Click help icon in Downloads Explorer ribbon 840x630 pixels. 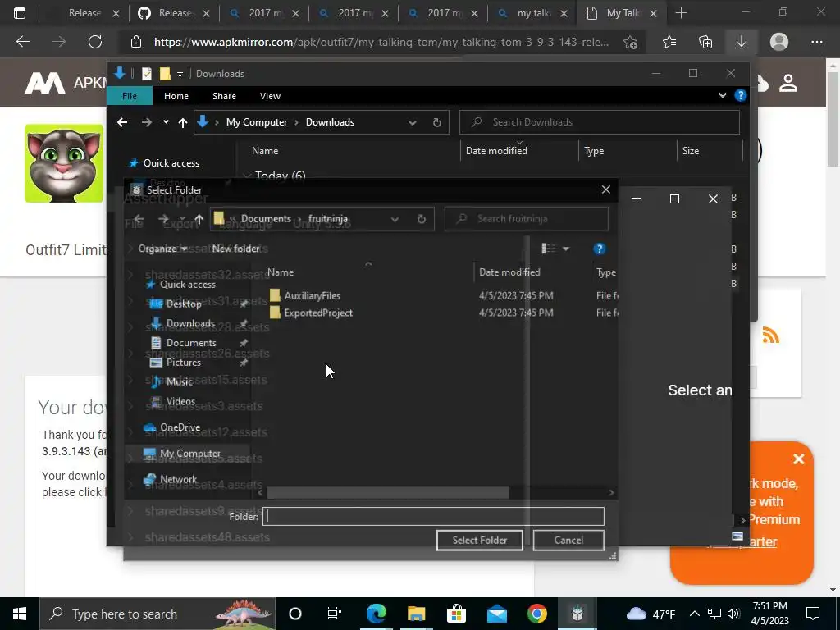pyautogui.click(x=741, y=95)
